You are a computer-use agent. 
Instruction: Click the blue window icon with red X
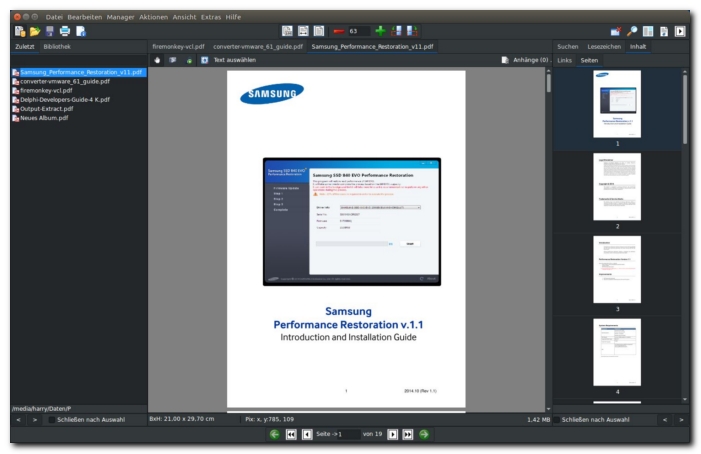click(x=616, y=31)
